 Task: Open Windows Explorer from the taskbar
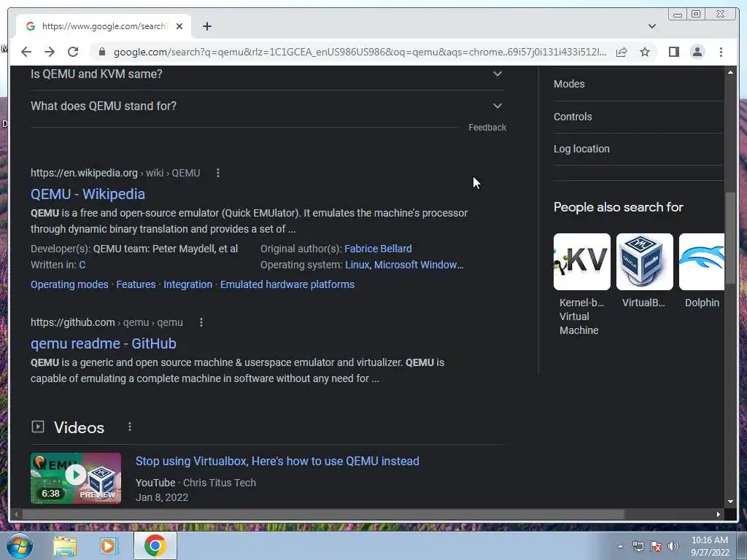pyautogui.click(x=65, y=546)
